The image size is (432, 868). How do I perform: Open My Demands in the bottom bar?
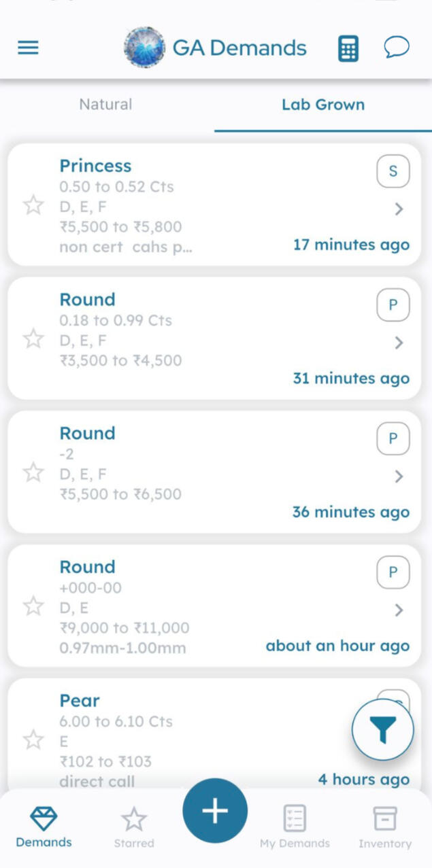[295, 827]
